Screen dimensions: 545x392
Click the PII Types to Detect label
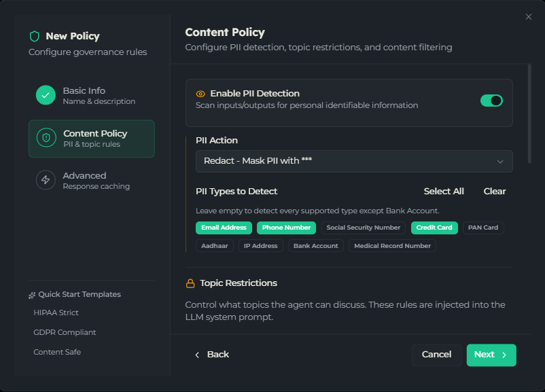coord(236,192)
